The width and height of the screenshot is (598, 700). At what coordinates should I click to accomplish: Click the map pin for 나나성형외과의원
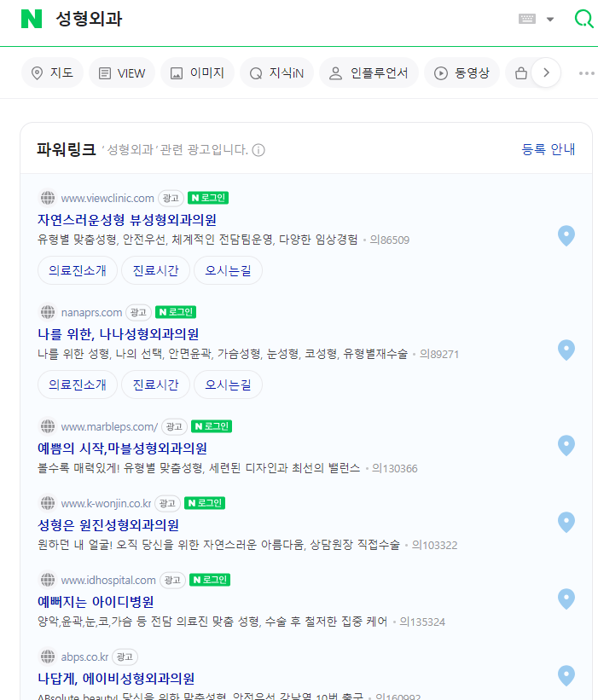pyautogui.click(x=566, y=350)
